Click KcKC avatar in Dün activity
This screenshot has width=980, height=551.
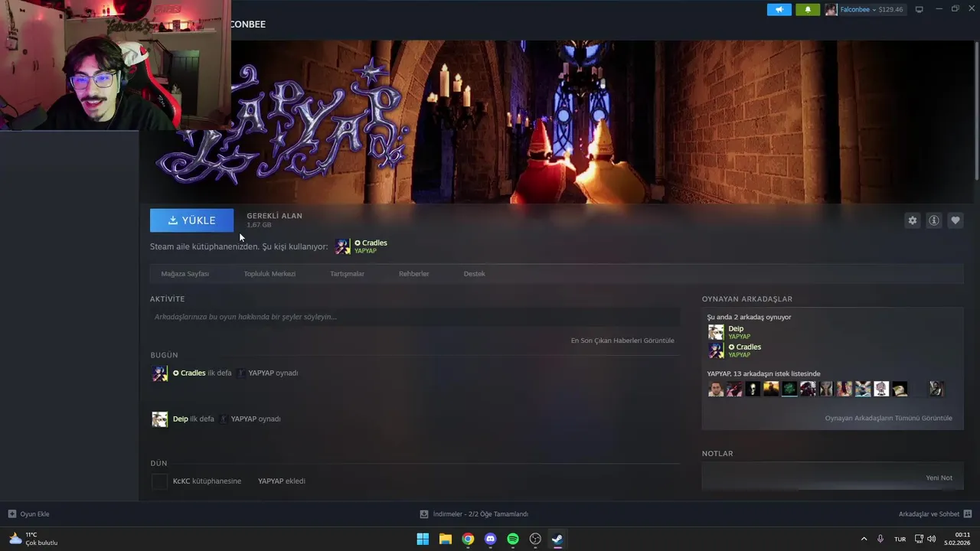(159, 481)
